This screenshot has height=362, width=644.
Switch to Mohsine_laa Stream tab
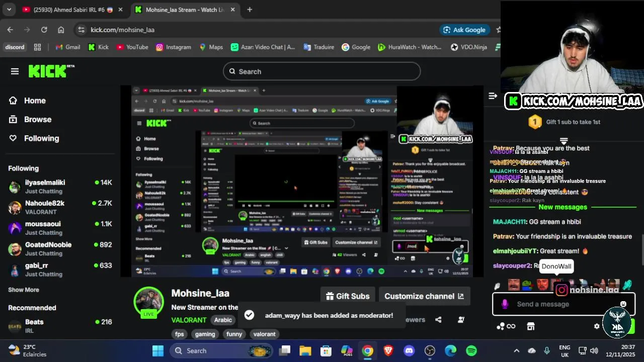tap(185, 10)
